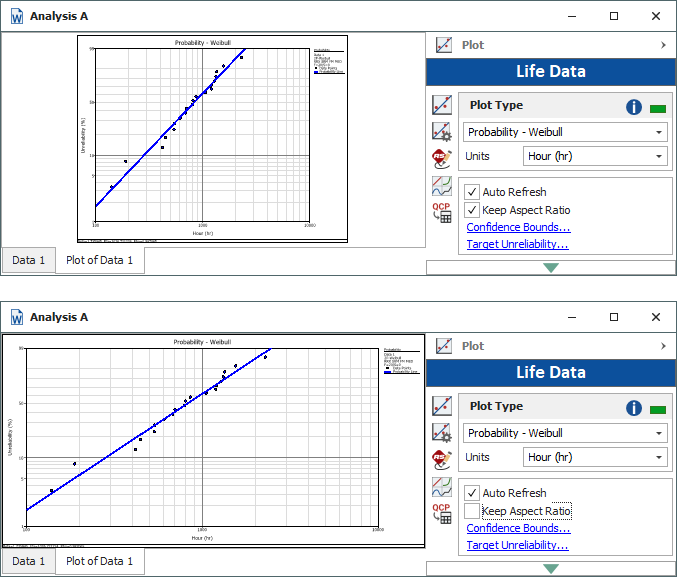The height and width of the screenshot is (577, 677).
Task: Open QCP calculator icon in lower window
Action: pos(441,514)
